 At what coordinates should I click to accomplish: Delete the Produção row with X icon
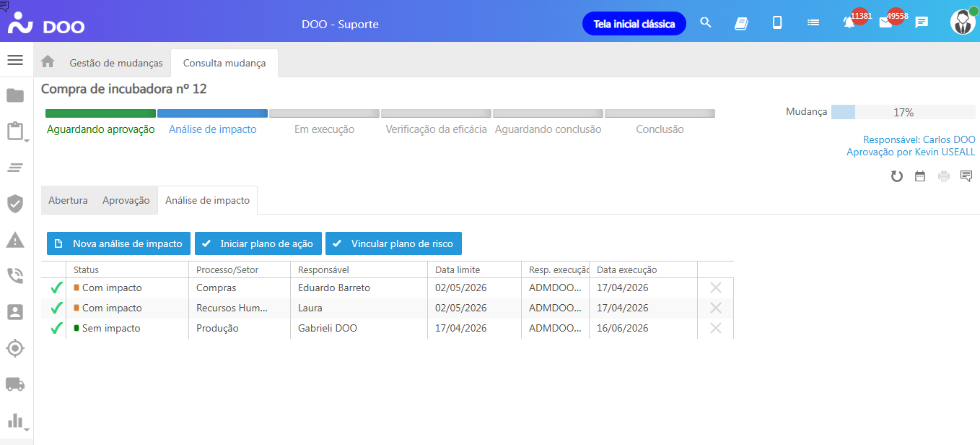click(x=716, y=328)
